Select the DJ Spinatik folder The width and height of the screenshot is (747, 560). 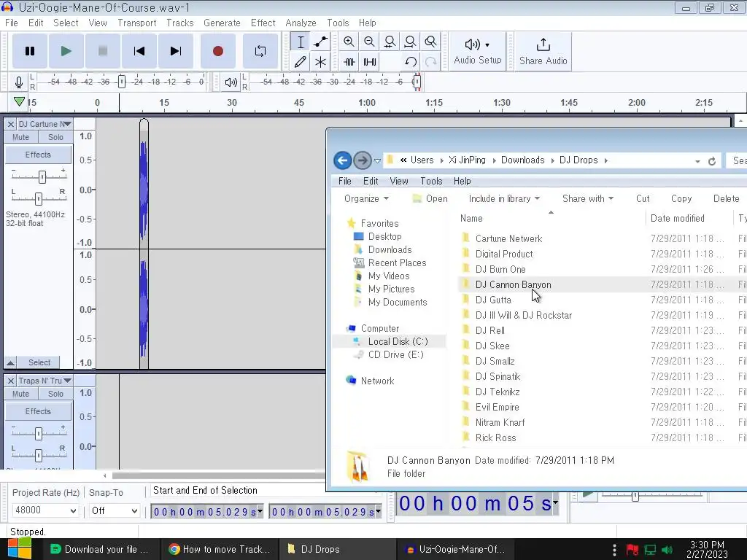(498, 376)
